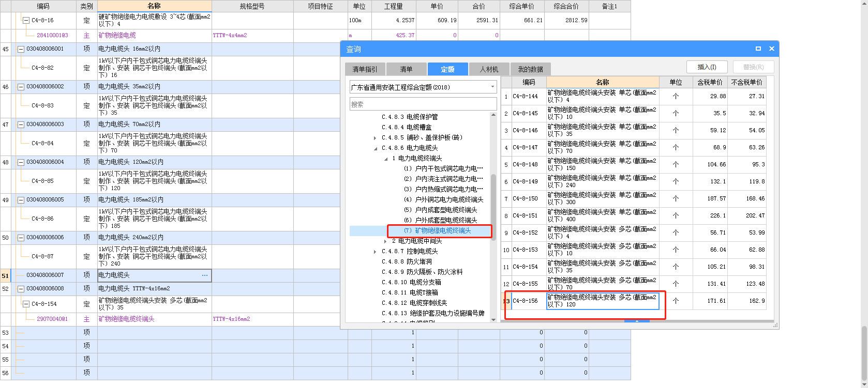This screenshot has width=868, height=388.
Task: Select C.4.8.8 防火堵洞 tree item
Action: [407, 261]
